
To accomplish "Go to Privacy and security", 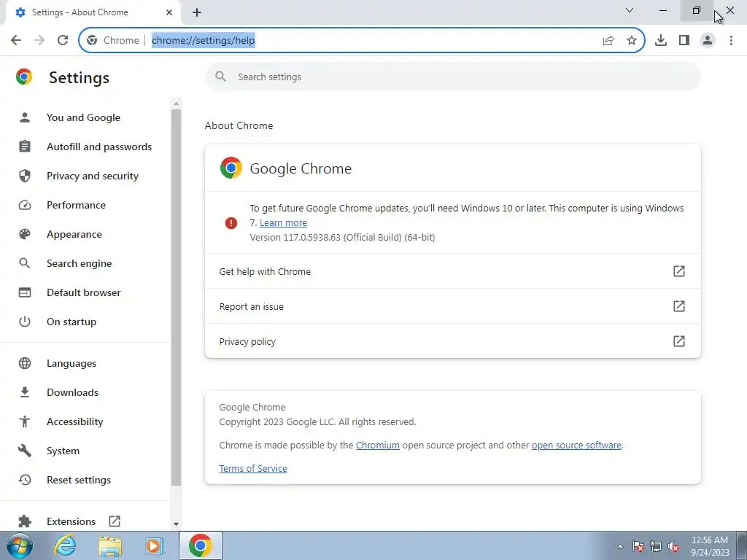I will (x=93, y=176).
